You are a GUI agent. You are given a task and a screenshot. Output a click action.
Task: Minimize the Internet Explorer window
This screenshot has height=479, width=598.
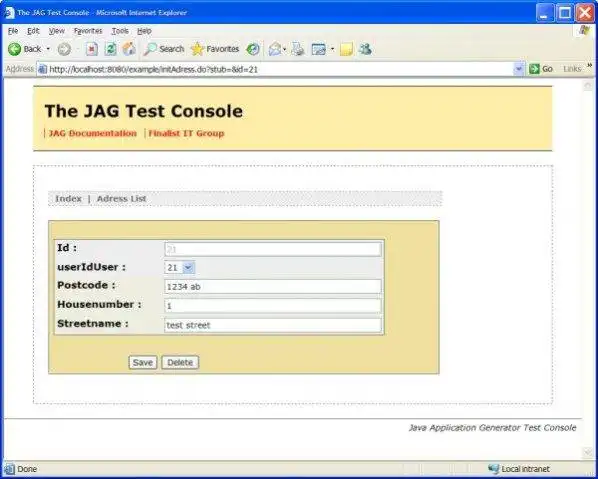click(545, 13)
